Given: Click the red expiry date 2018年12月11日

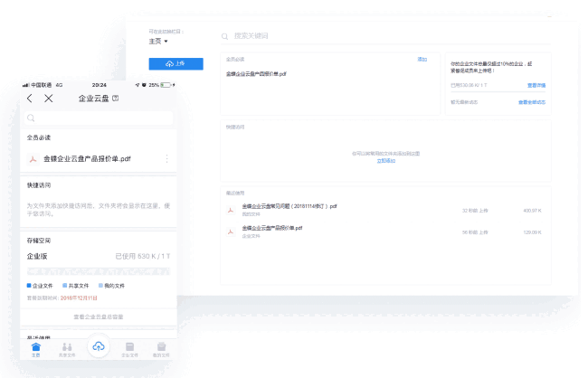Looking at the screenshot, I should (79, 298).
